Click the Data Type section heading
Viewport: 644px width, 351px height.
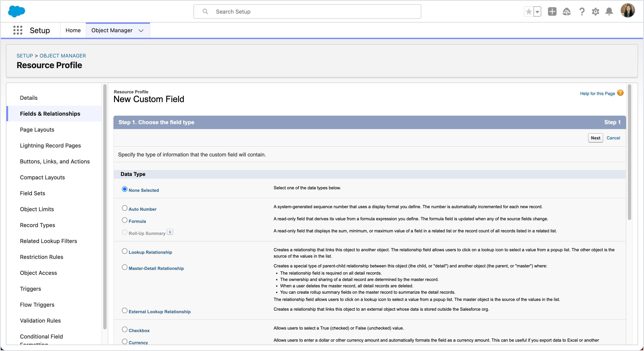[133, 174]
